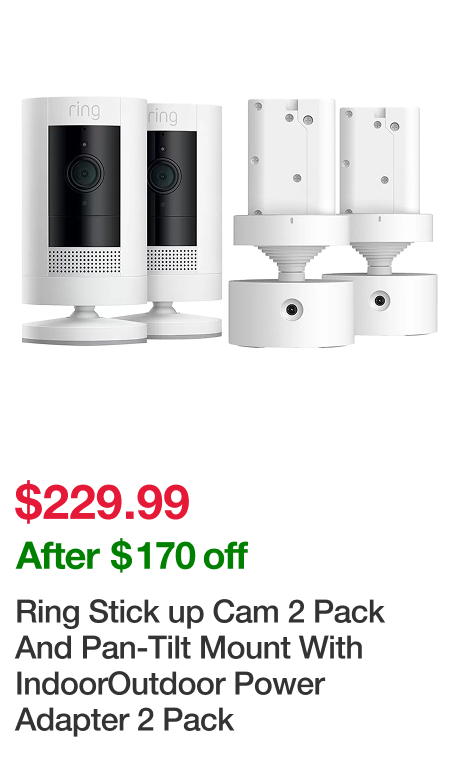Click the speaker grille on the front camera
The height and width of the screenshot is (782, 453).
click(84, 260)
